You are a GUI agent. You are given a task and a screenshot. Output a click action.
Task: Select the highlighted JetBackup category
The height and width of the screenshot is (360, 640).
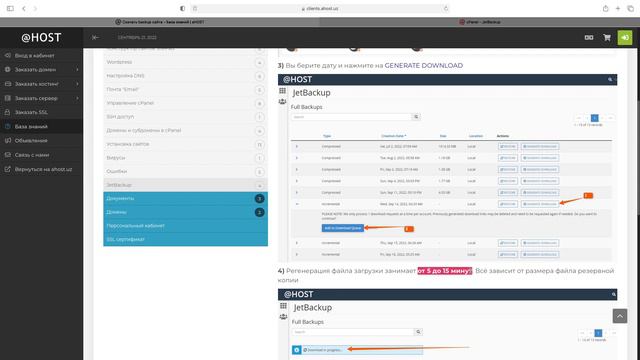click(x=185, y=185)
